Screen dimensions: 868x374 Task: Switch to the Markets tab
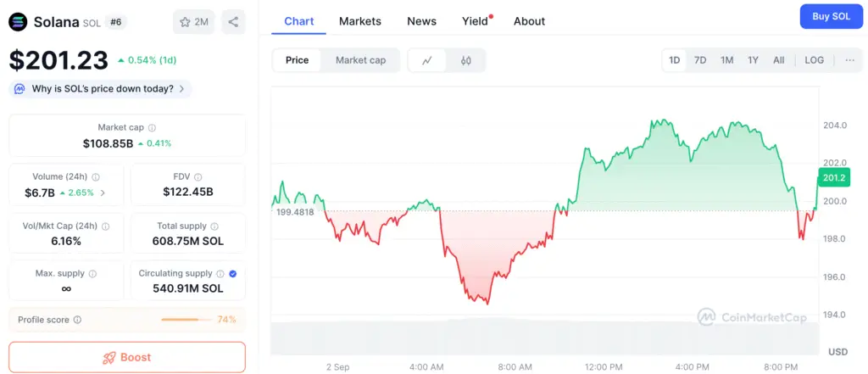359,21
